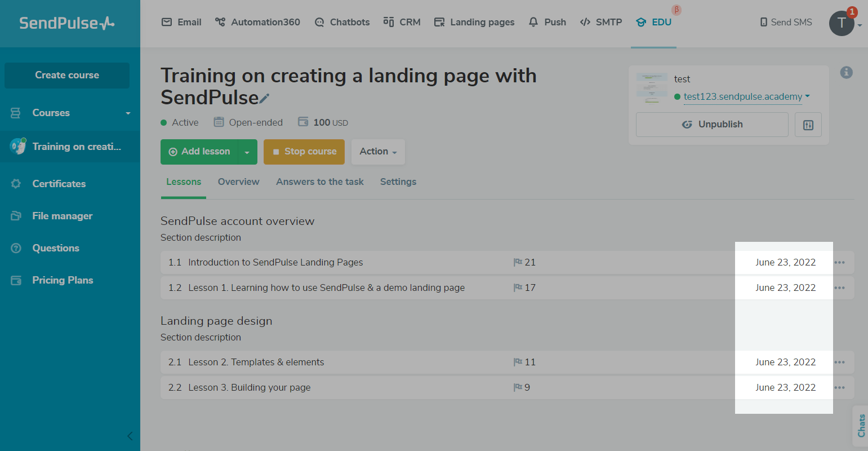Open Certificates in the sidebar
The image size is (868, 451).
point(59,184)
